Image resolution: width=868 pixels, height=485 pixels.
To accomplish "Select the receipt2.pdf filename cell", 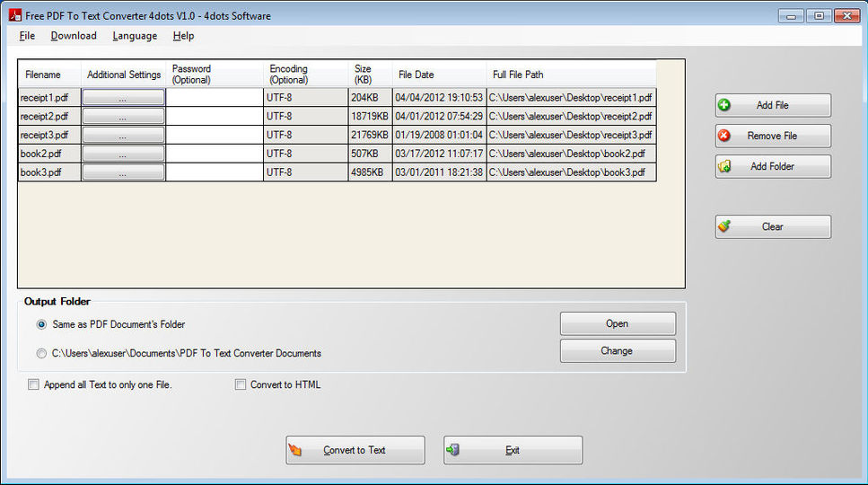I will coord(50,116).
